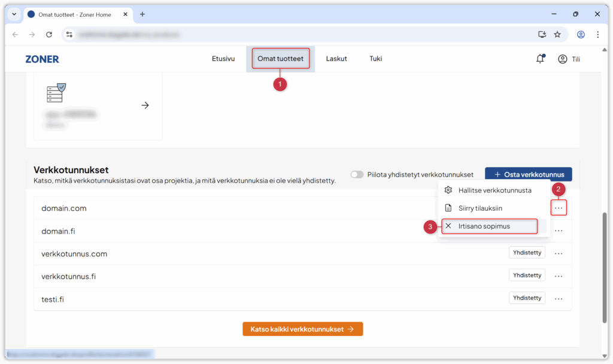Viewport: 613px width, 364px height.
Task: Open three-dot menu for verkkotunnus.com
Action: (x=559, y=253)
